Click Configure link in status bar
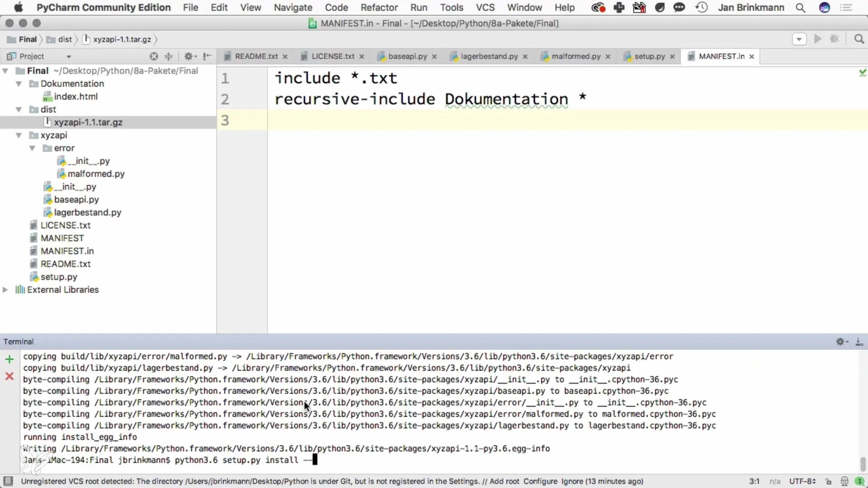Screen dimensions: 868x488 540,481
